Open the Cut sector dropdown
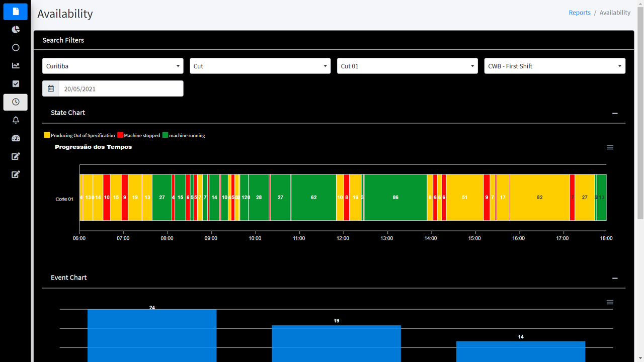Screen dimensions: 644x362 coord(260,66)
